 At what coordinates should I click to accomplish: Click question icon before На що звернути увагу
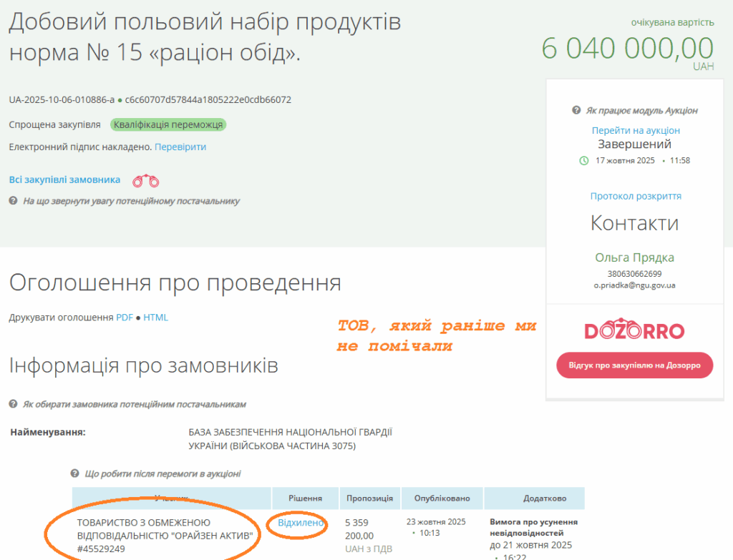pos(13,202)
